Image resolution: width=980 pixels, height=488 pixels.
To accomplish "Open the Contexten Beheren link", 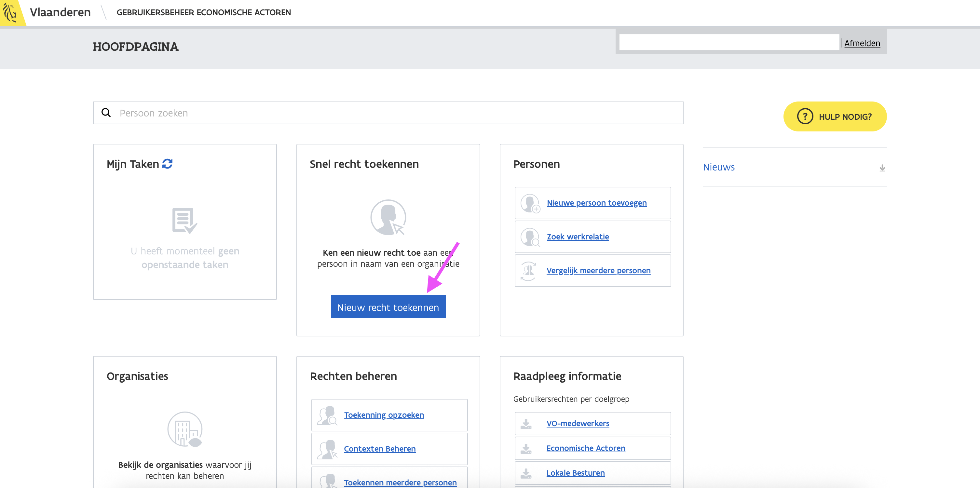I will click(379, 449).
